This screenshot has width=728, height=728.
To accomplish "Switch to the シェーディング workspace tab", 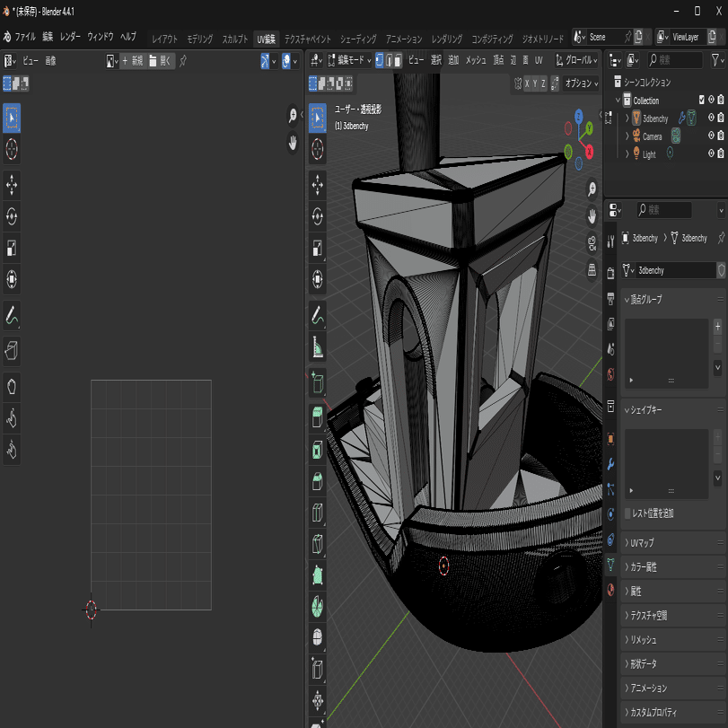I will click(x=358, y=39).
